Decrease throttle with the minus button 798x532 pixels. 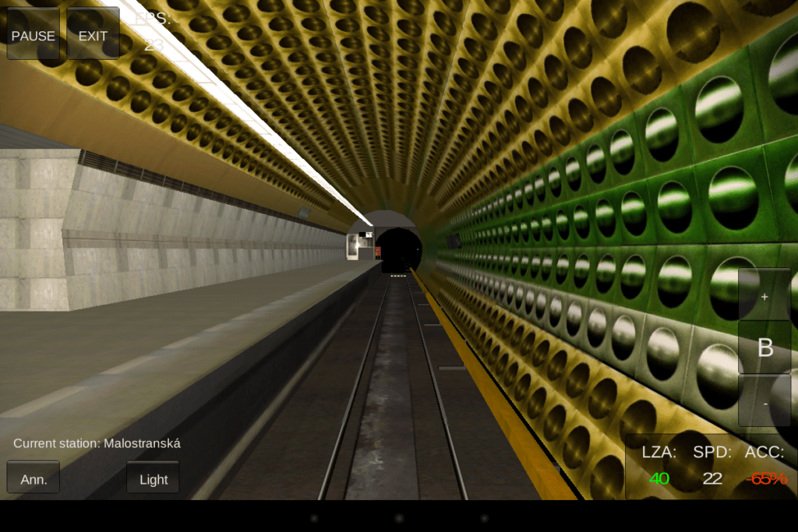[x=764, y=401]
